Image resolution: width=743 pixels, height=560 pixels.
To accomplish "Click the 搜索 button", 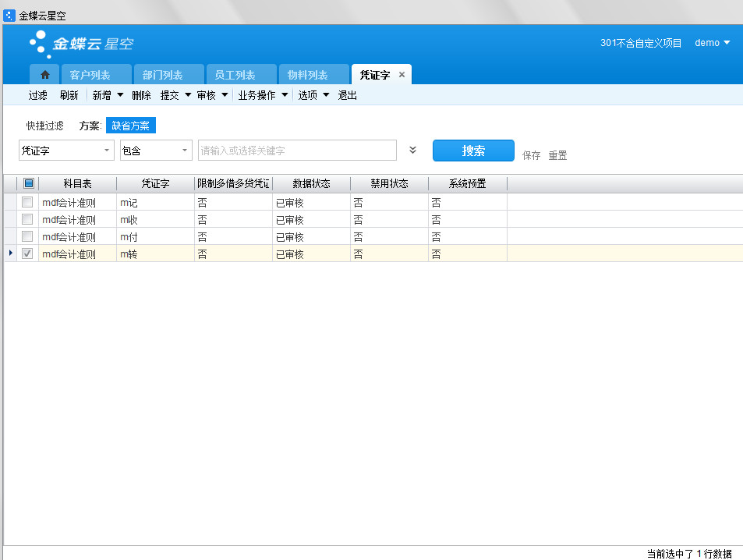I will (x=473, y=151).
